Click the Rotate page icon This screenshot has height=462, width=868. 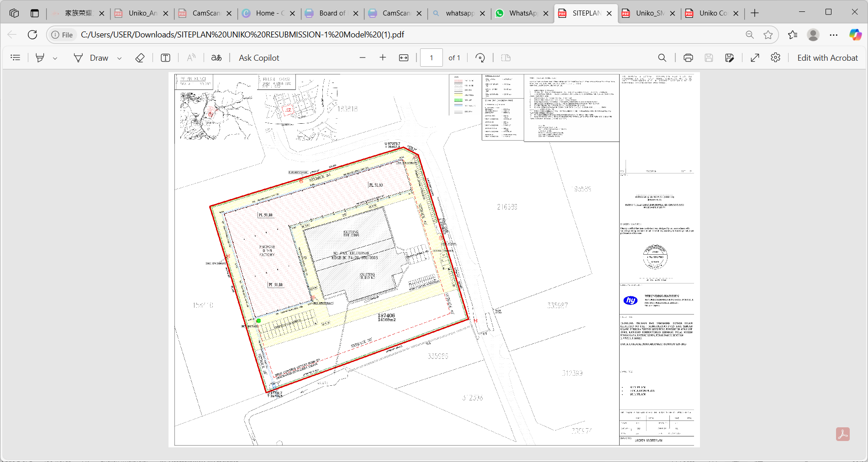click(480, 58)
